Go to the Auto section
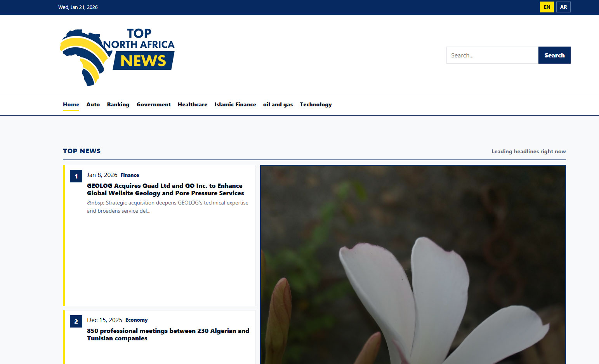The image size is (599, 364). tap(93, 104)
